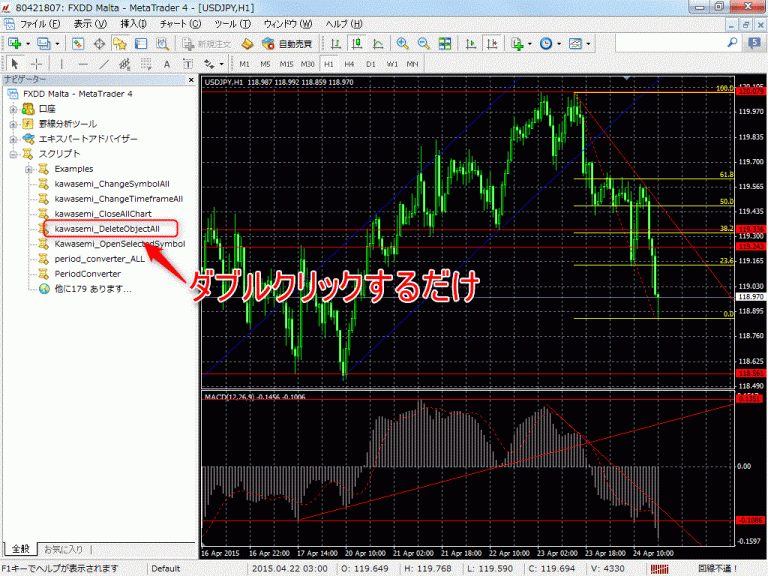Open the ツール menu

232,24
